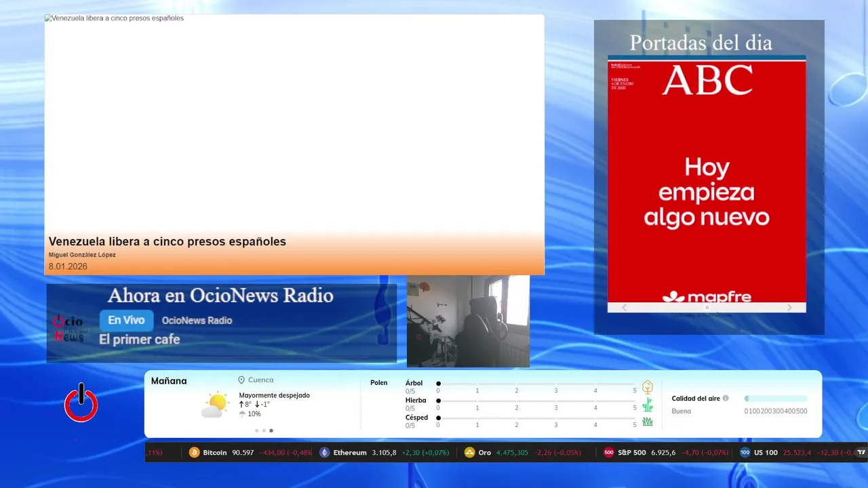Image resolution: width=868 pixels, height=488 pixels.
Task: Click the partly sunny weather icon
Action: 215,405
